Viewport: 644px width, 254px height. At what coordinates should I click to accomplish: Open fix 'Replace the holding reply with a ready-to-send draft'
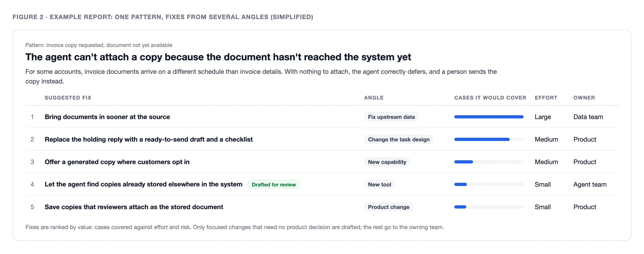pyautogui.click(x=149, y=139)
